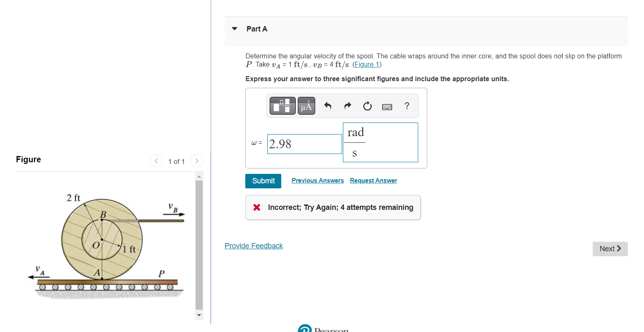Collapse the Part A section
This screenshot has width=644, height=332.
point(234,29)
